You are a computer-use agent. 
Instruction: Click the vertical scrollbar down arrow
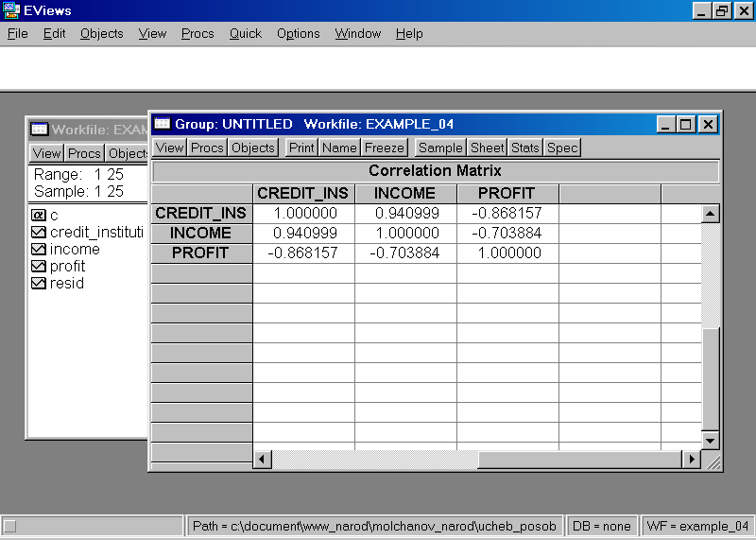(711, 441)
